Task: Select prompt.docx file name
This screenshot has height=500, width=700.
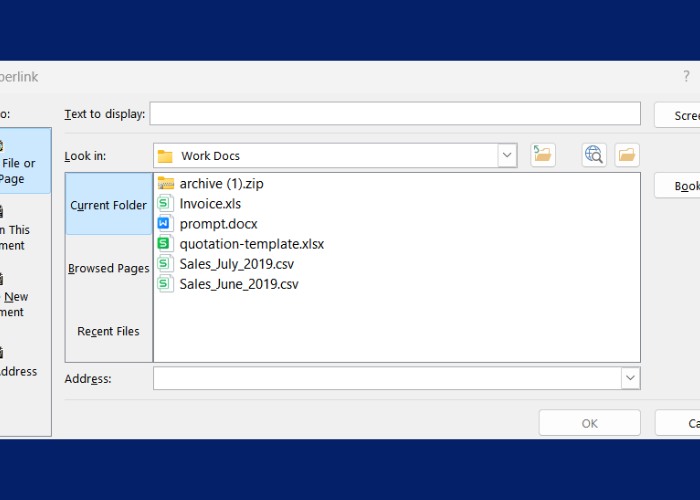Action: 218,224
